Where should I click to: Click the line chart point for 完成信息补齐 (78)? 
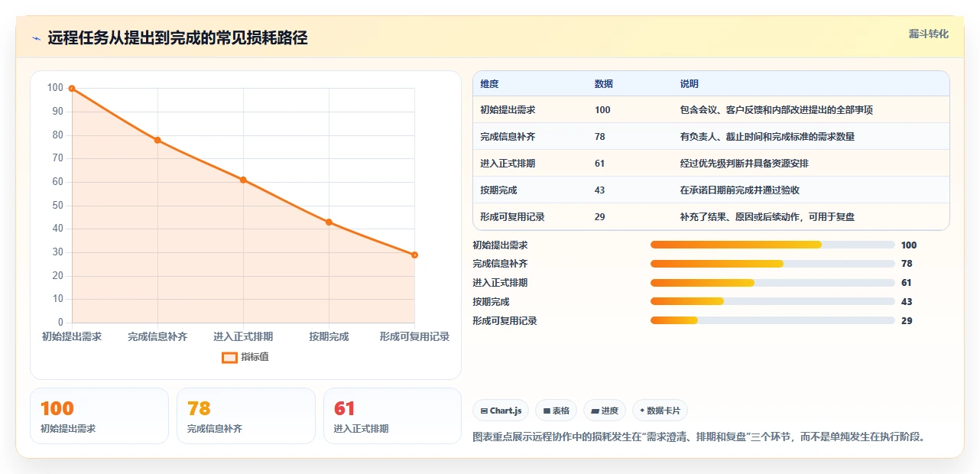click(157, 140)
